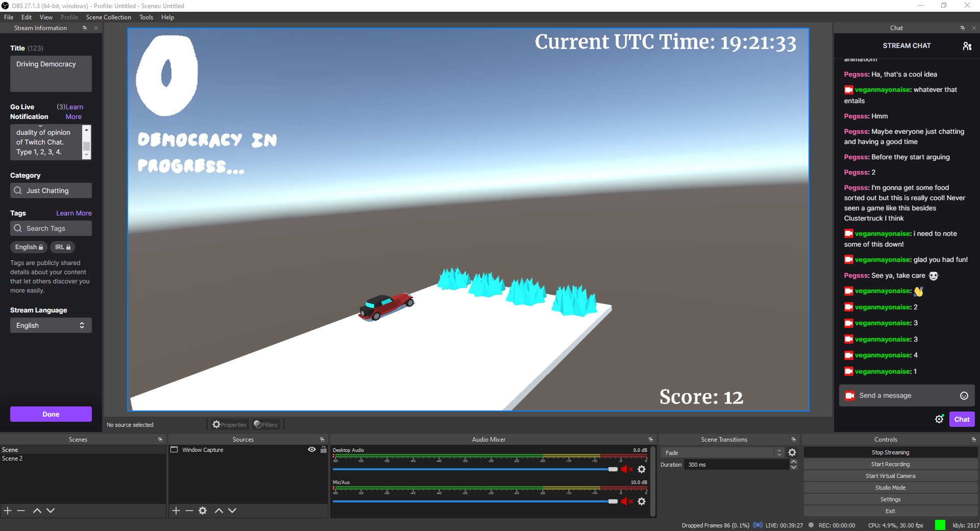
Task: Open the Fade transition dropdown
Action: click(x=722, y=453)
